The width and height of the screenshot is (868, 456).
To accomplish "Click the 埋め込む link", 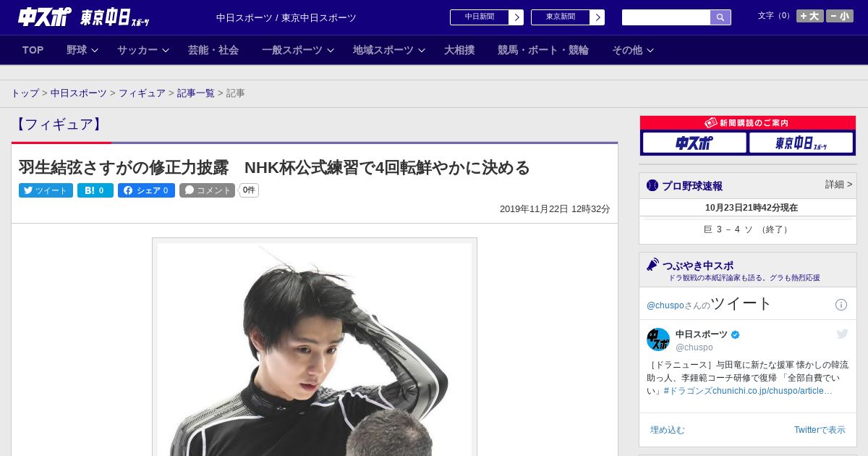I will click(x=667, y=430).
